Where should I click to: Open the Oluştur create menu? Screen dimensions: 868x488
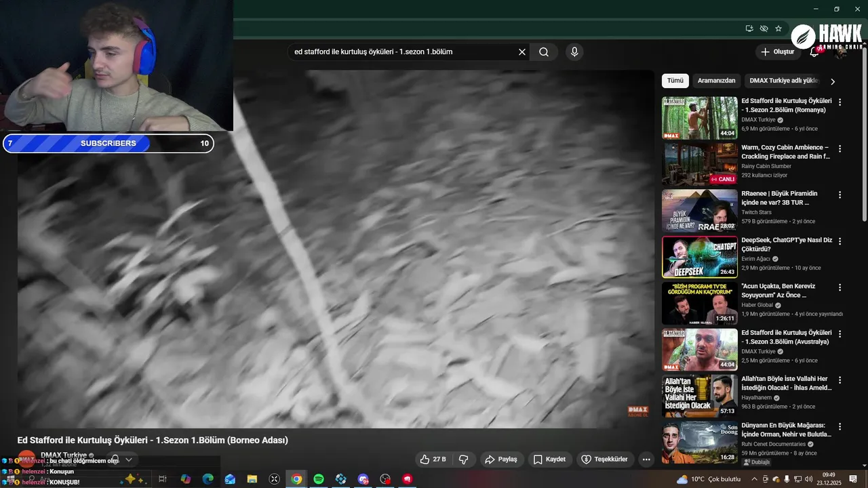[777, 52]
